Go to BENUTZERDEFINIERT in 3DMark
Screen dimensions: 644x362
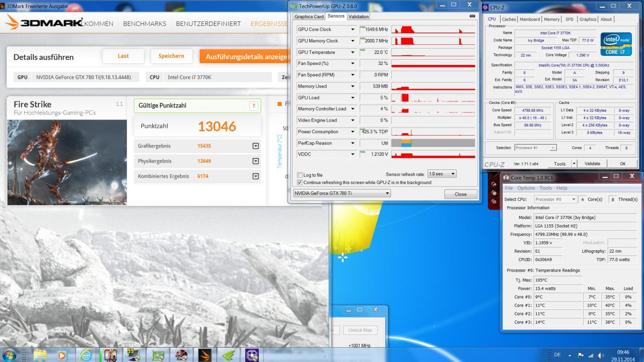208,24
